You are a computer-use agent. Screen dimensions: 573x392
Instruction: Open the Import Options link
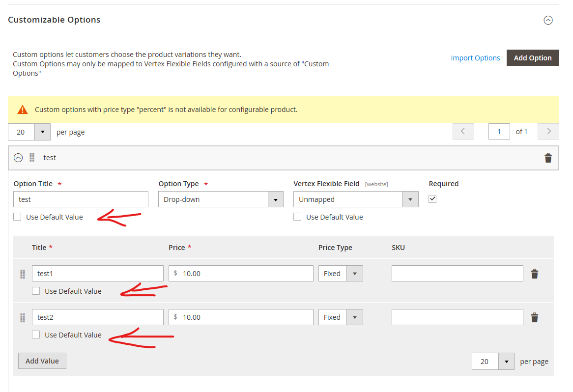(x=475, y=58)
